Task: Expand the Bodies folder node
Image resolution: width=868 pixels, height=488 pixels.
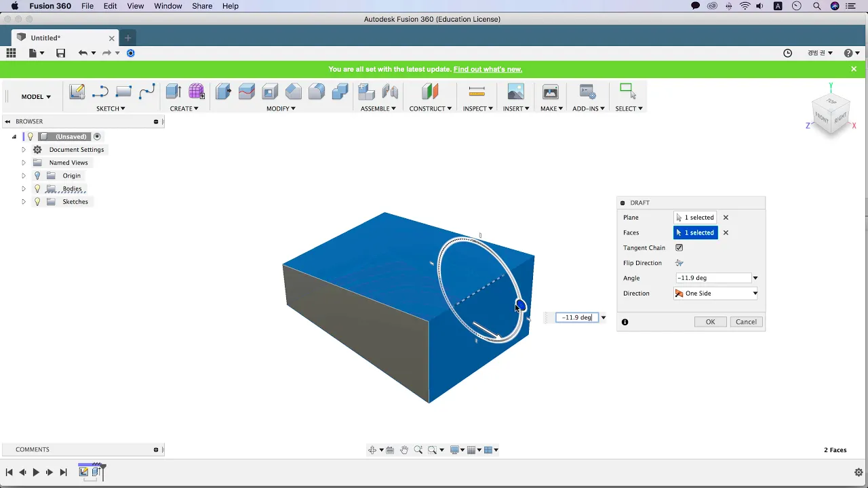Action: [24, 188]
